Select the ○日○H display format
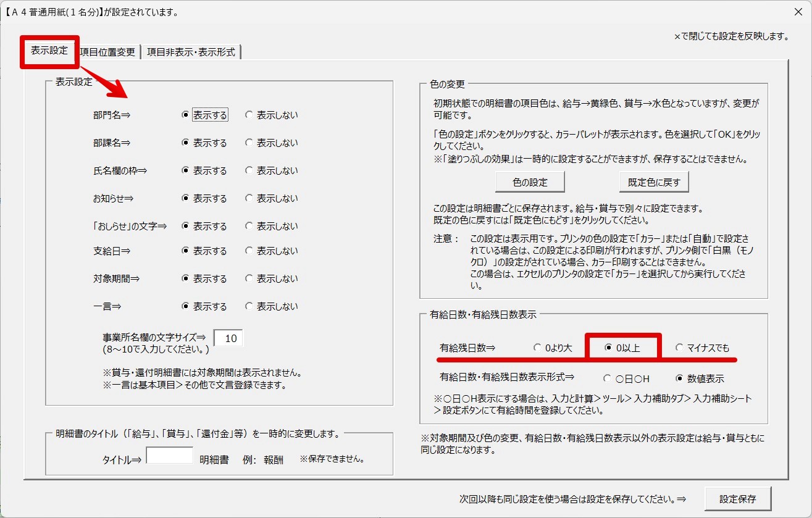This screenshot has height=518, width=812. click(608, 378)
